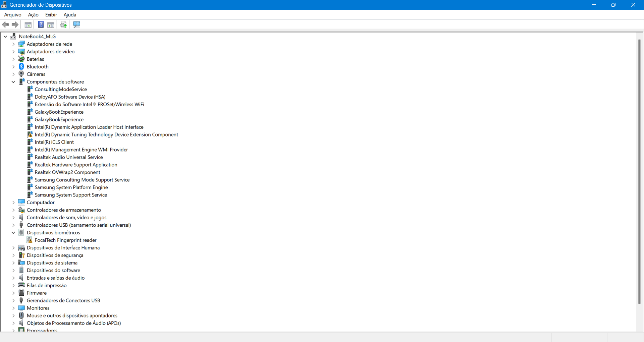Collapse the NoteBook4_MLG root node
The width and height of the screenshot is (644, 342).
[x=5, y=37]
